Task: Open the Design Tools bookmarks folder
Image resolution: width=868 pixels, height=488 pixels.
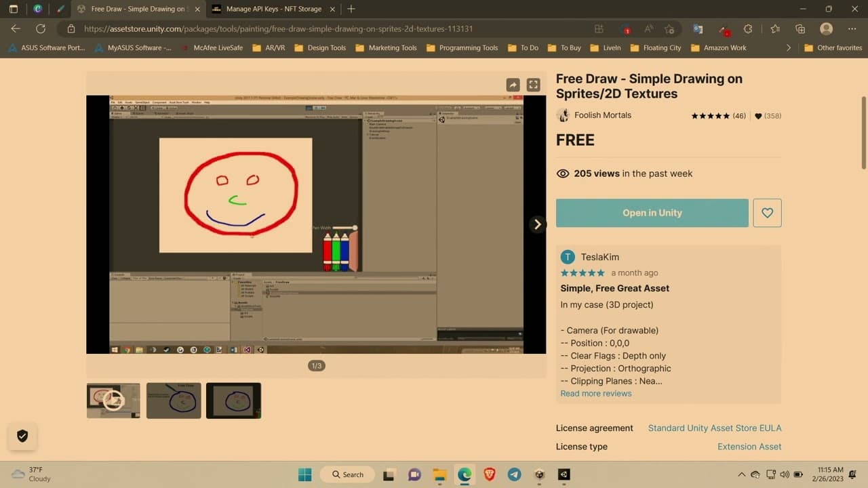Action: click(320, 48)
